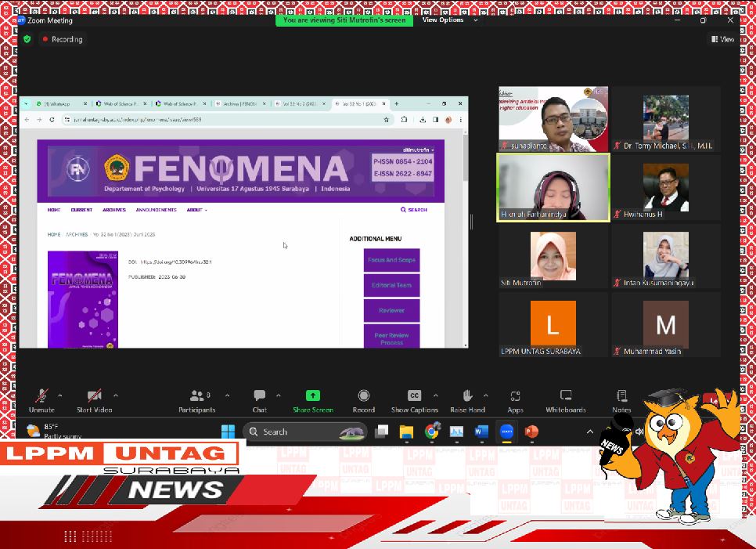756x549 pixels.
Task: Select the Intan Kusumaningayu participant tile
Action: pyautogui.click(x=666, y=256)
